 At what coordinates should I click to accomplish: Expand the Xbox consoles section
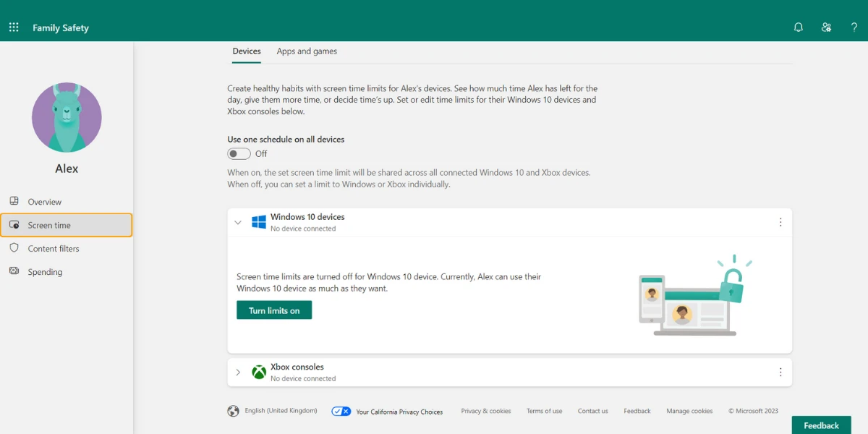click(238, 373)
